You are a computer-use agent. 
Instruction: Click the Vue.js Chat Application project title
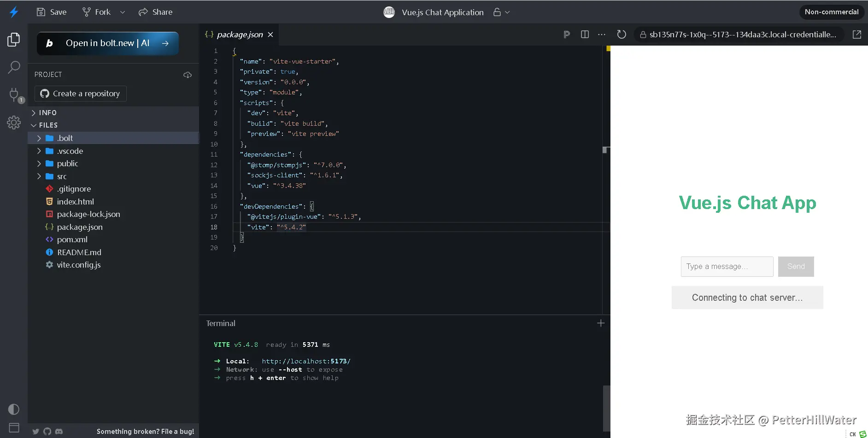pos(443,12)
